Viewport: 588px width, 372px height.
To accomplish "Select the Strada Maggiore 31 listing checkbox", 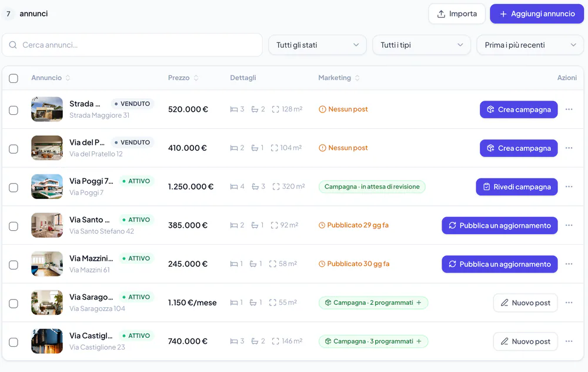I will (14, 110).
